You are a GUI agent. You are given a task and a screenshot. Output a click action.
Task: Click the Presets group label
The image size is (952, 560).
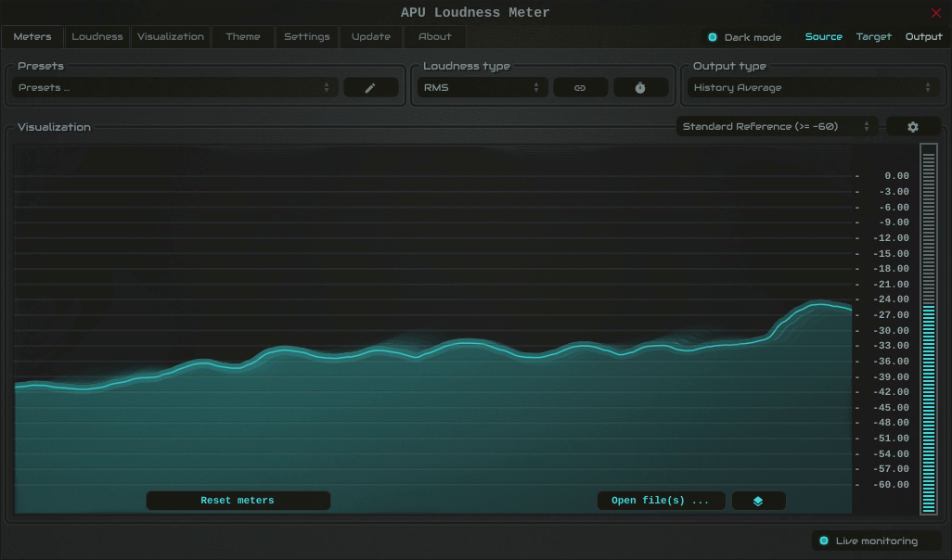pyautogui.click(x=41, y=66)
